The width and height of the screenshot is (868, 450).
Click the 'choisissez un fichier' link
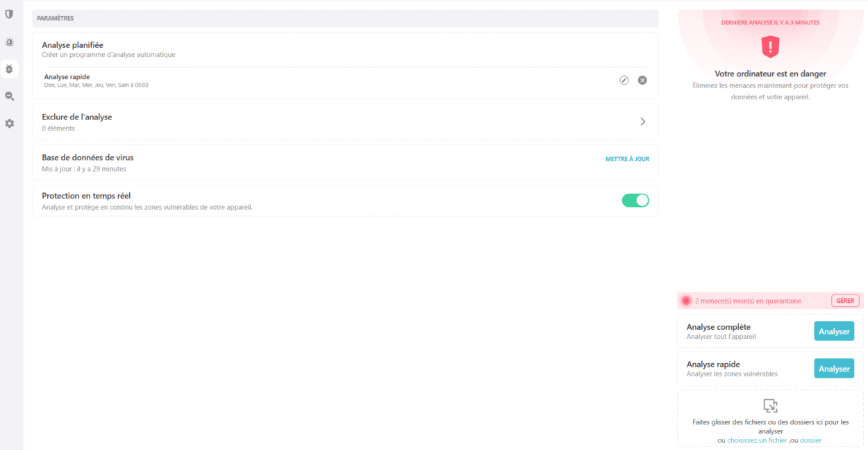[757, 440]
